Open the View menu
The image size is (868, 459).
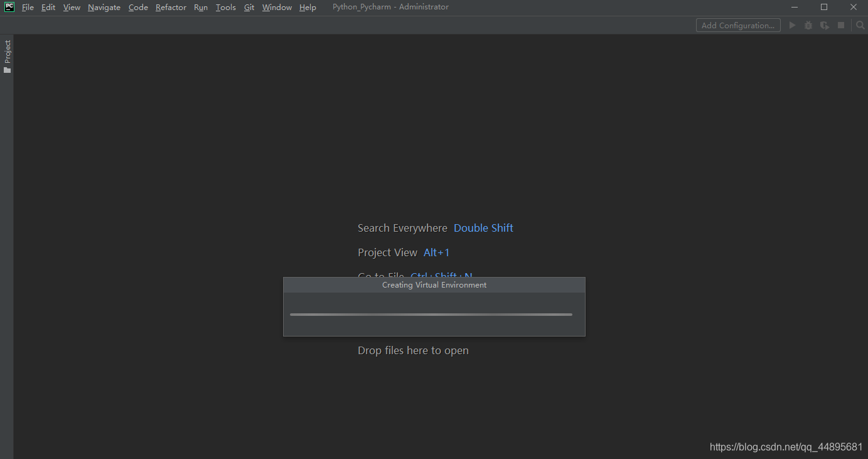(72, 8)
